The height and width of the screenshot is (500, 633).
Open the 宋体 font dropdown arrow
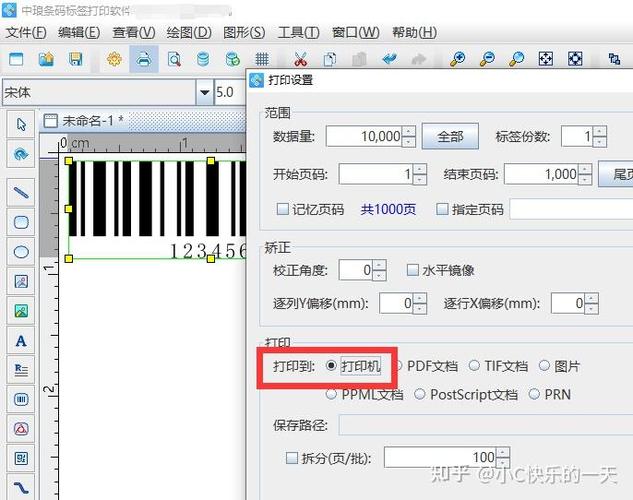pos(205,92)
